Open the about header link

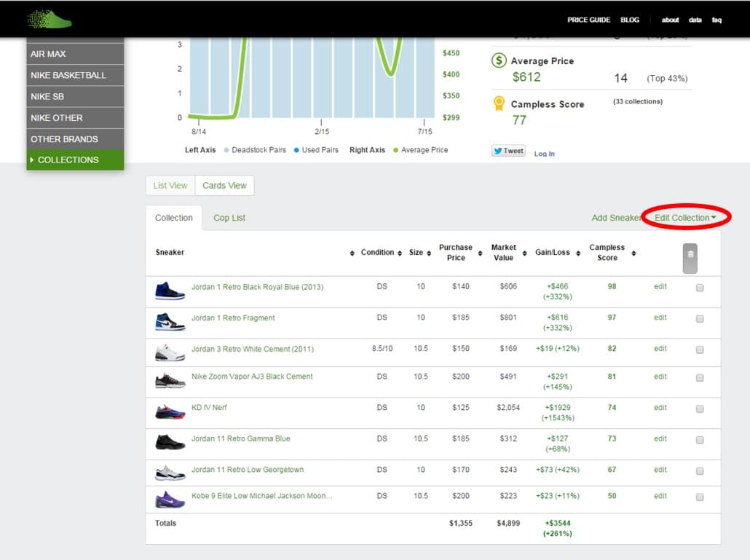coord(670,20)
